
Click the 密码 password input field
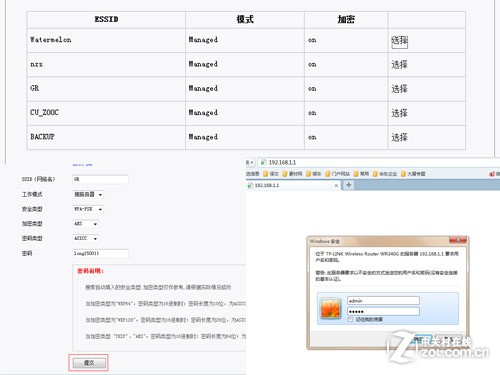point(100,253)
